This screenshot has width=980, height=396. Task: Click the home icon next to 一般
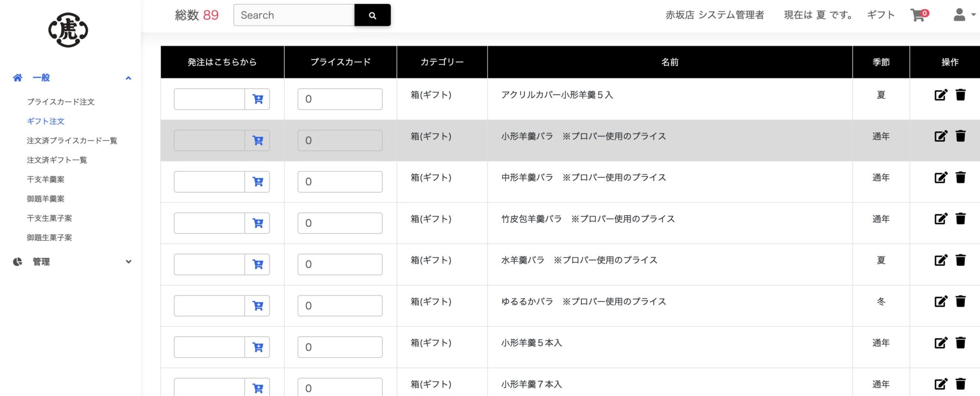point(17,77)
